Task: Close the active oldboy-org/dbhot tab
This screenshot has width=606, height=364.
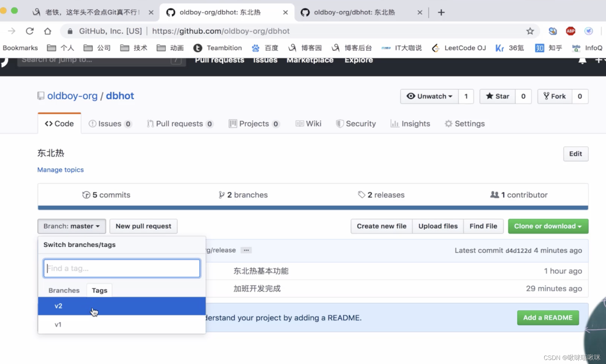Action: (285, 12)
